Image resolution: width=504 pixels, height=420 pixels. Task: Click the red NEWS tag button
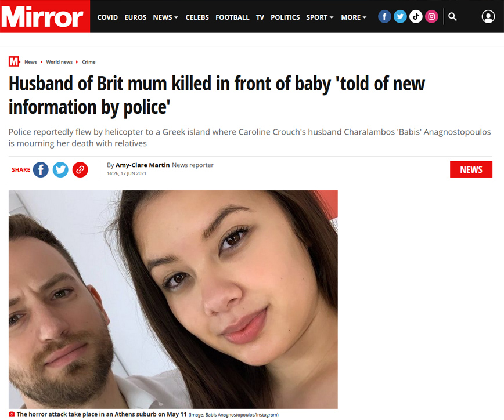(471, 169)
